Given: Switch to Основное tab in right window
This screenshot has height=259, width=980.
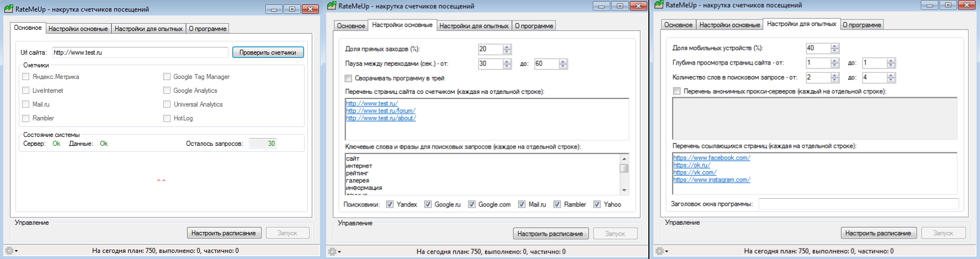Looking at the screenshot, I should click(678, 25).
